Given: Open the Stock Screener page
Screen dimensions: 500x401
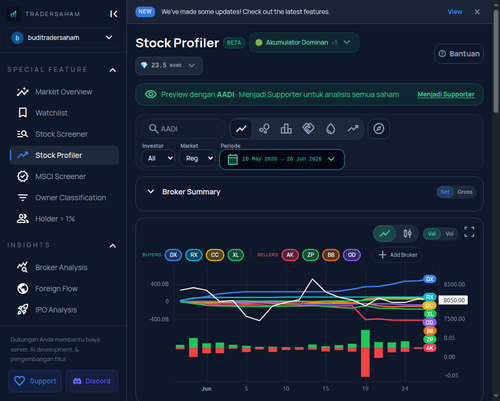Looking at the screenshot, I should (x=63, y=134).
